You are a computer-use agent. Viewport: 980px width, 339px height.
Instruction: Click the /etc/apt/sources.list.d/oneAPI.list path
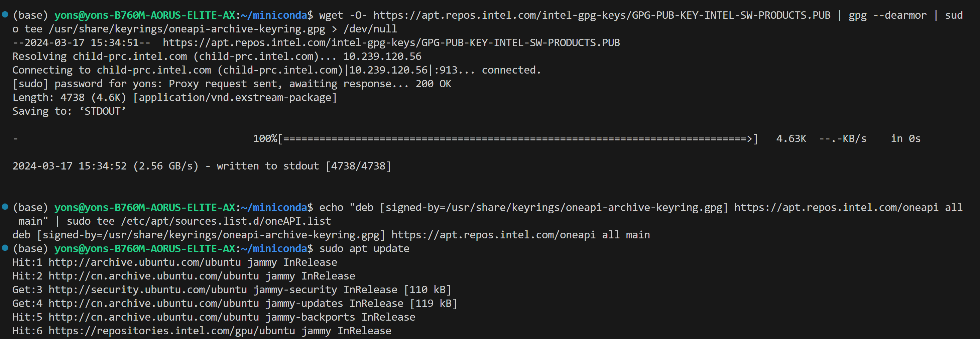point(226,221)
